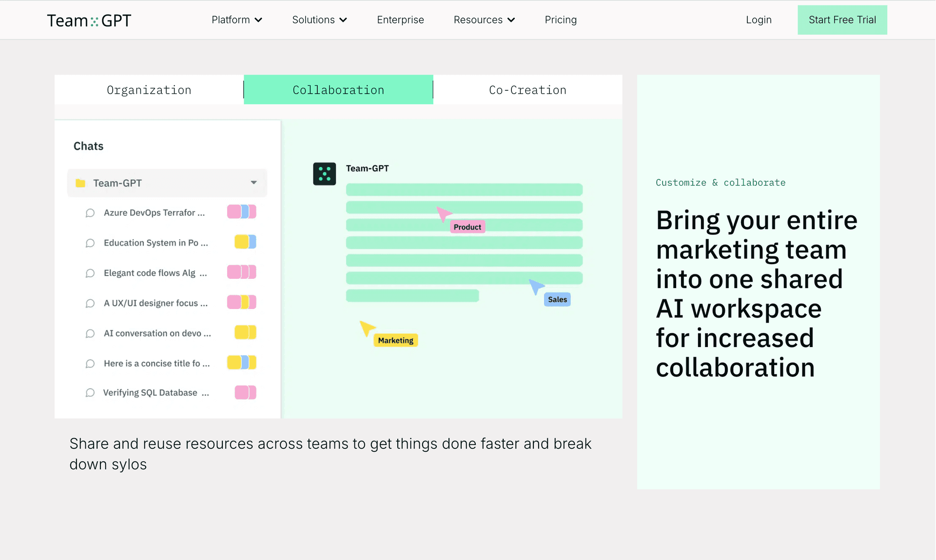Click the yellow Team-GPT folder icon
This screenshot has height=560, width=936.
80,183
